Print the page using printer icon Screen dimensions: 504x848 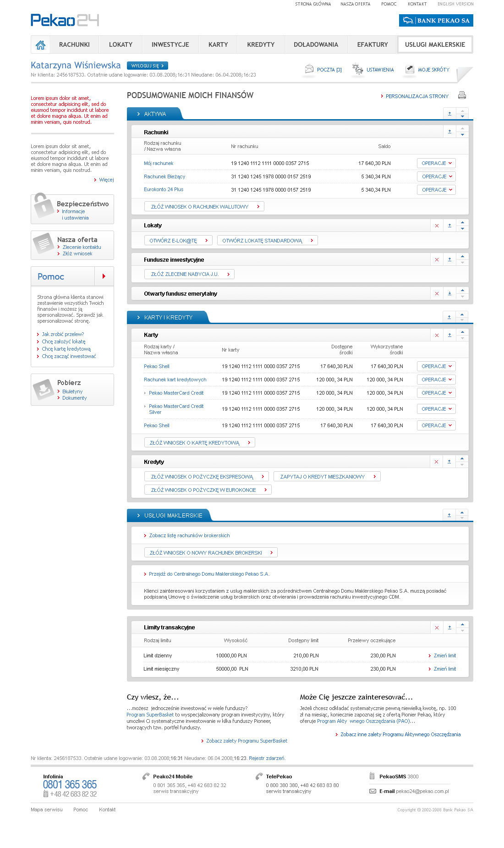462,95
